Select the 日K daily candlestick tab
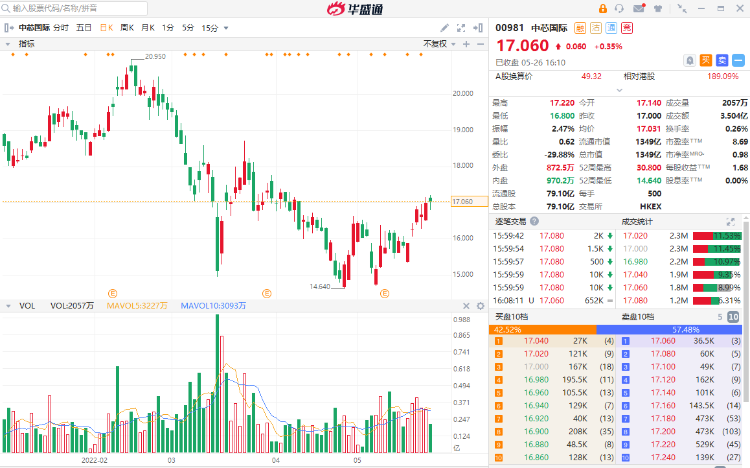750x468 pixels. 106,28
